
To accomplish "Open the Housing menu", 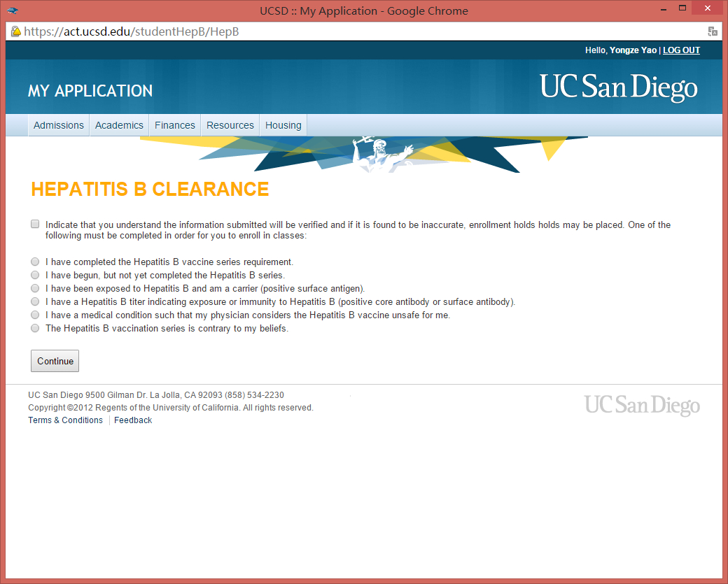I will pos(283,125).
